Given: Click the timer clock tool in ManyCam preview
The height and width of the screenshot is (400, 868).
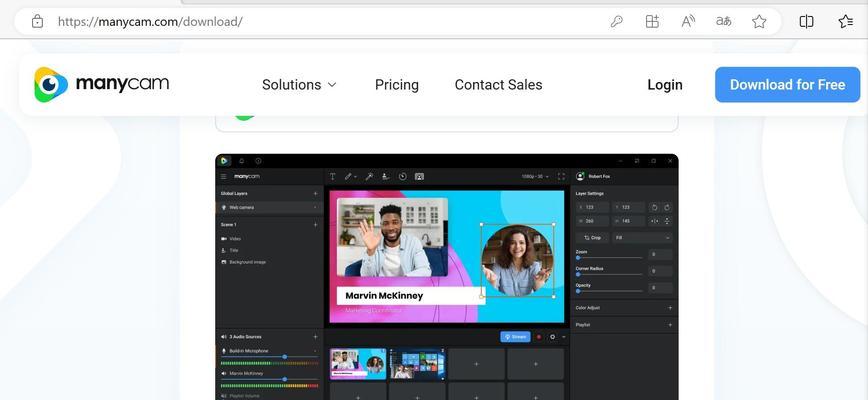Looking at the screenshot, I should coord(402,176).
